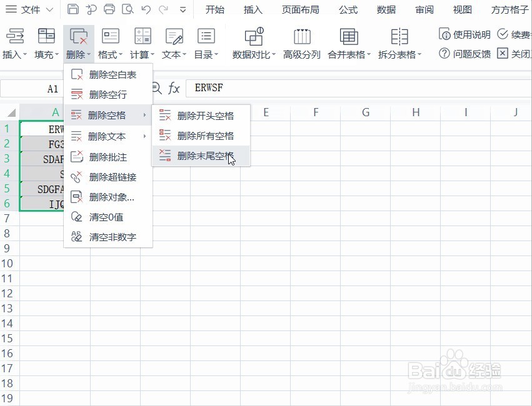Open the 计算 tool dropdown
Viewport: 532px width, 406px height.
pos(142,44)
